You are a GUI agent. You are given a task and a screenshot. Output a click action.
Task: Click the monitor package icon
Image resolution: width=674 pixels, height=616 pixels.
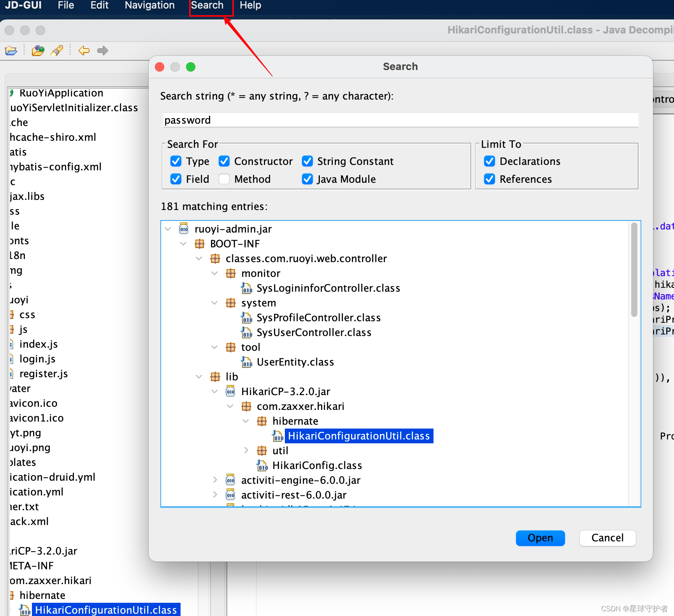[x=230, y=273]
